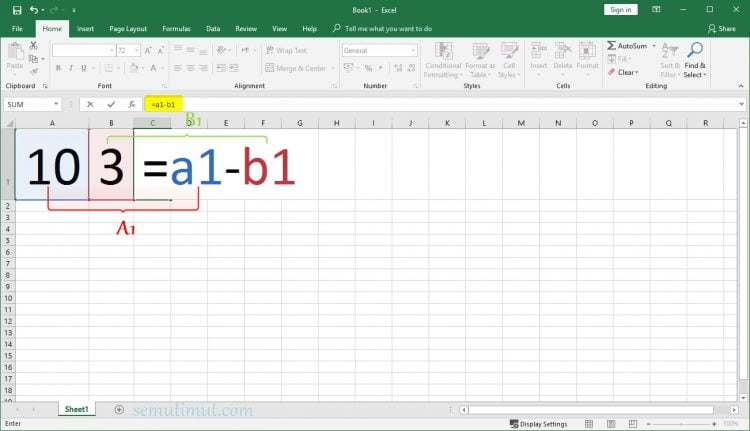
Task: Toggle Italic formatting
Action: point(71,68)
